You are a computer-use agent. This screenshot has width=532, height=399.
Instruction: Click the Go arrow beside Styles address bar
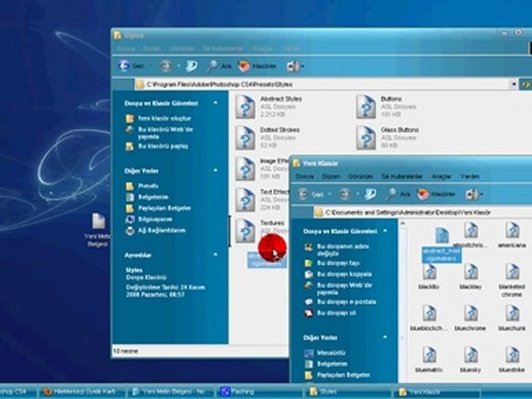(525, 84)
